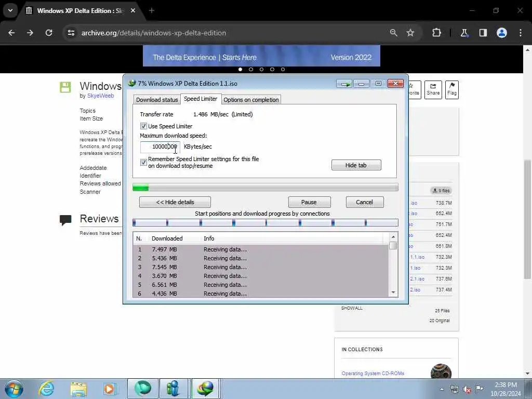532x399 pixels.
Task: Close the Windows XP Delta Edition tab
Action: pos(133,10)
